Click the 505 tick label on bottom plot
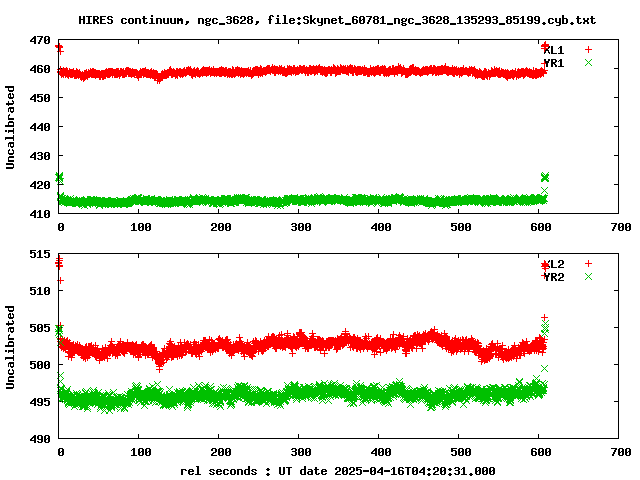Screen dimensions: 640x480 [40, 328]
